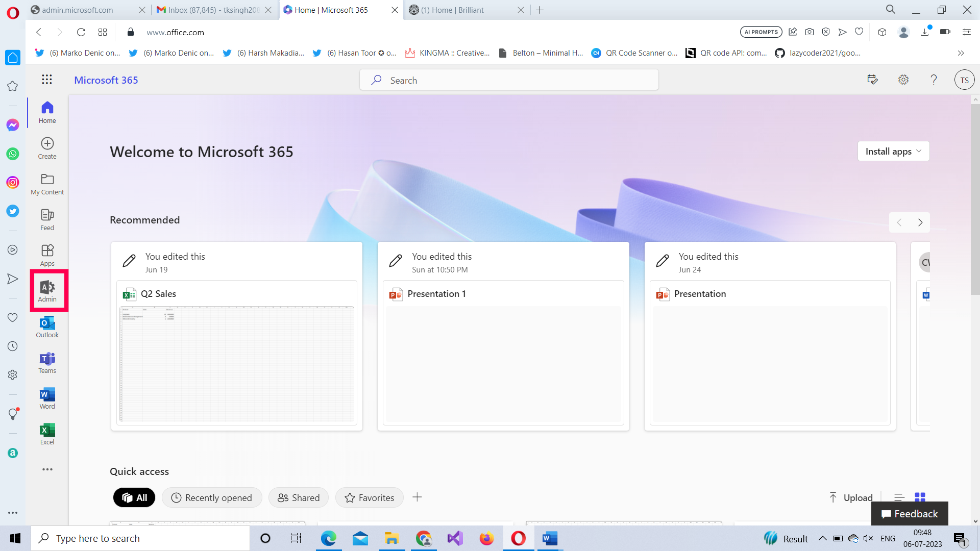This screenshot has height=551, width=980.
Task: Switch to the Gmail Inbox tab
Action: [x=214, y=10]
